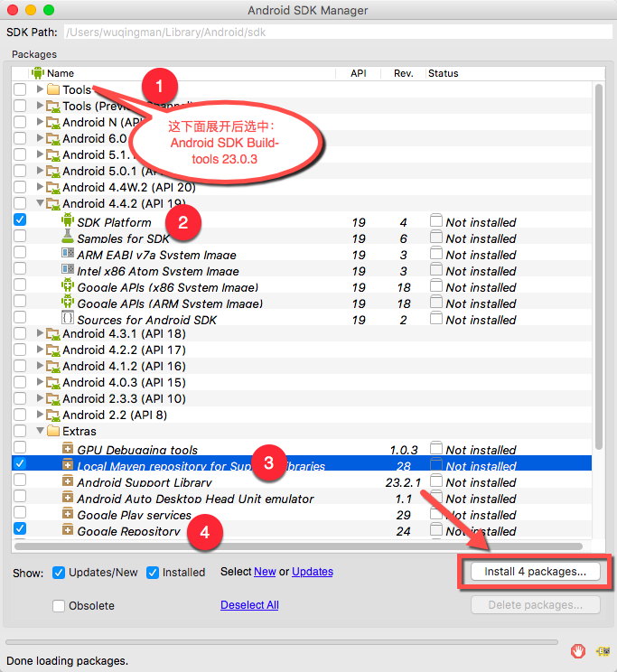The image size is (617, 672).
Task: Collapse the Extras tree node
Action: tap(40, 430)
